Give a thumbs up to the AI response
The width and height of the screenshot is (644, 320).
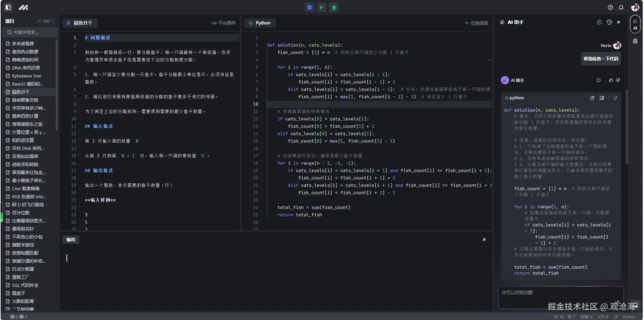pyautogui.click(x=611, y=80)
